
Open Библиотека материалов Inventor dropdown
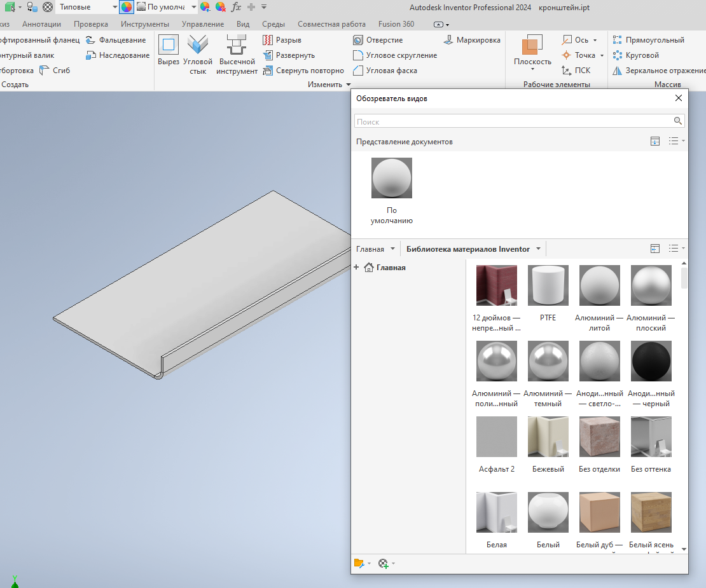[538, 249]
